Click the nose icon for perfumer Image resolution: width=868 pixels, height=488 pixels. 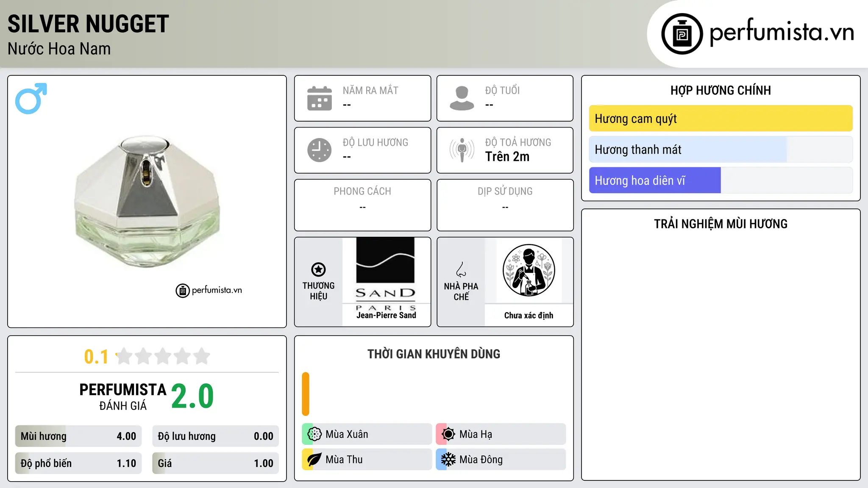[461, 269]
